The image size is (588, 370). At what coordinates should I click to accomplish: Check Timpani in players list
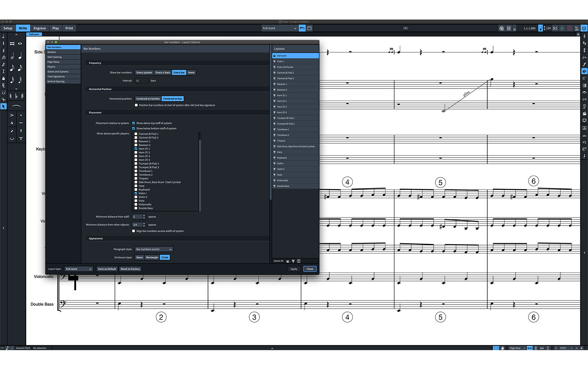(136, 179)
